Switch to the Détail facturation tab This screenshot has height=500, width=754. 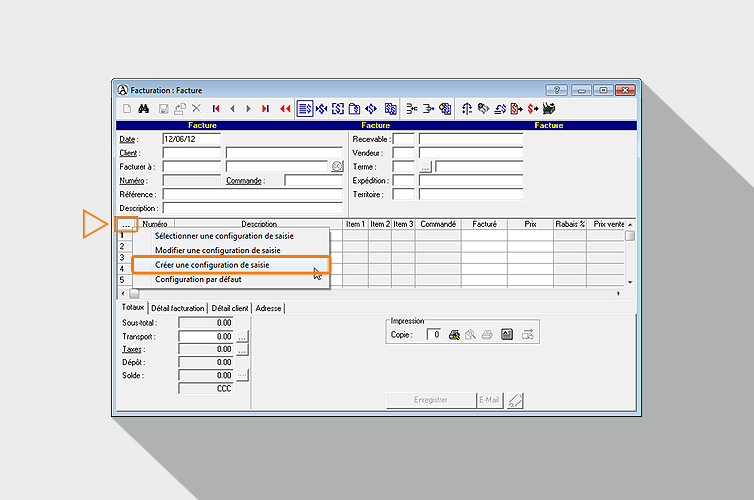[177, 308]
